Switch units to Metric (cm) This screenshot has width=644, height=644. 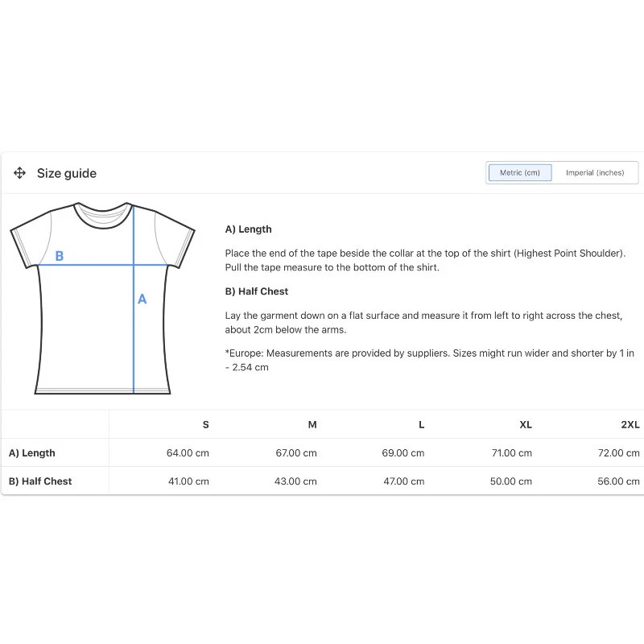pyautogui.click(x=520, y=173)
